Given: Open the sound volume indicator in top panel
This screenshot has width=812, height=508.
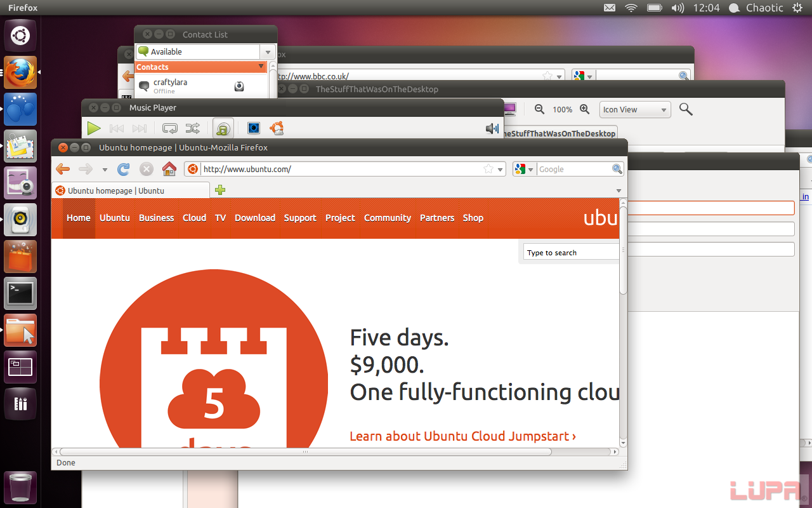Looking at the screenshot, I should (678, 8).
